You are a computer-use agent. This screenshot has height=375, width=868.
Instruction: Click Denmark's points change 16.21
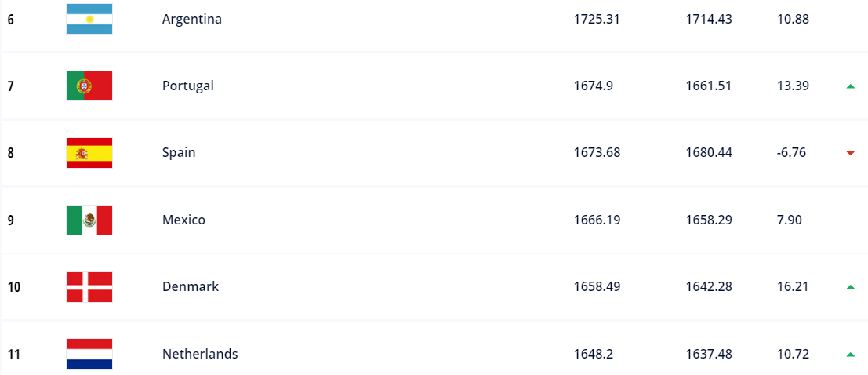791,287
